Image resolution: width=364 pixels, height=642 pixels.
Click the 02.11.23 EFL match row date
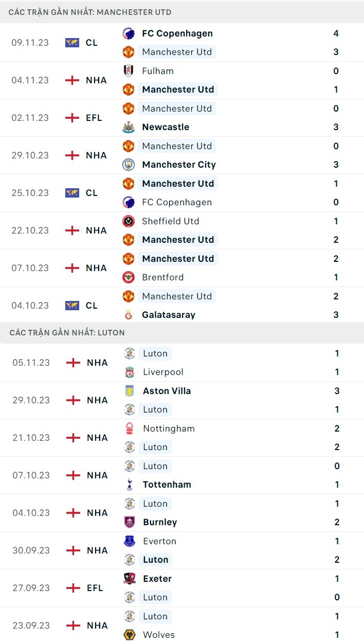click(x=30, y=118)
